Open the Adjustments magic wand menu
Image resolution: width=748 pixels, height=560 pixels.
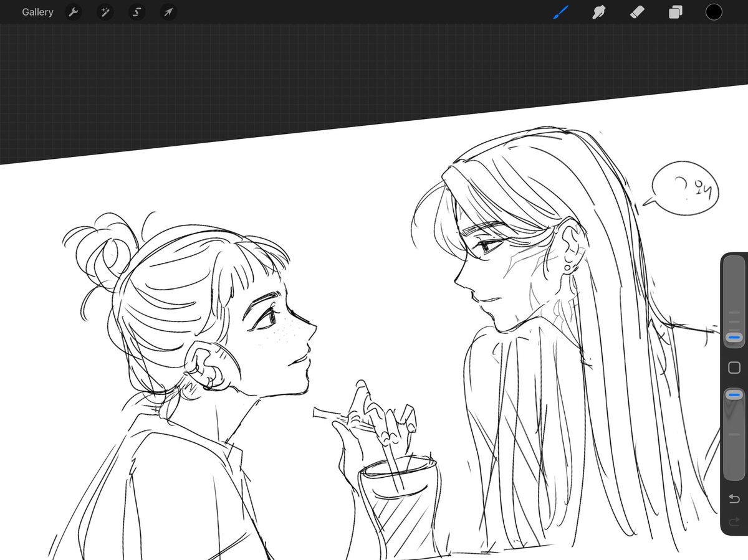coord(105,12)
